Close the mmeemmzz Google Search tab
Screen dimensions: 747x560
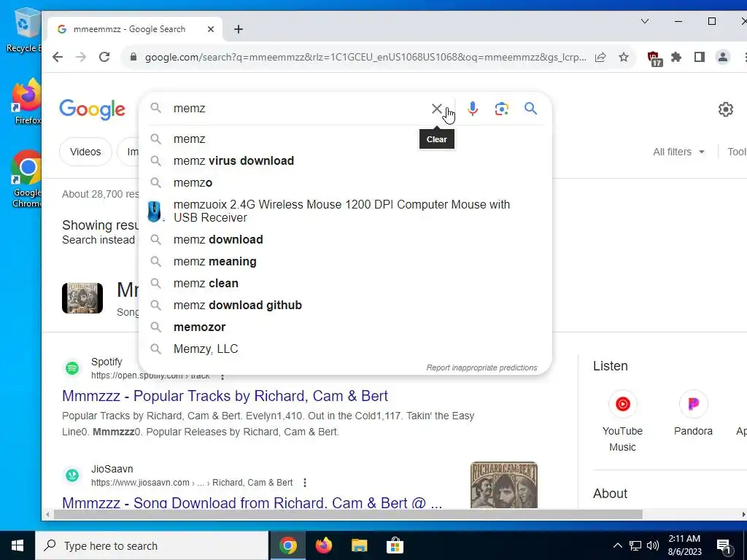tap(211, 29)
